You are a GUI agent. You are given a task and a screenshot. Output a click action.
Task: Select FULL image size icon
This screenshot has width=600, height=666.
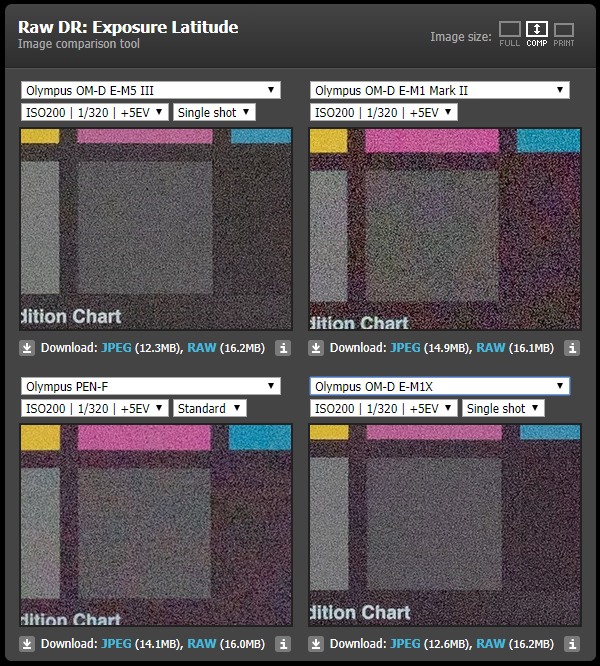pos(510,32)
